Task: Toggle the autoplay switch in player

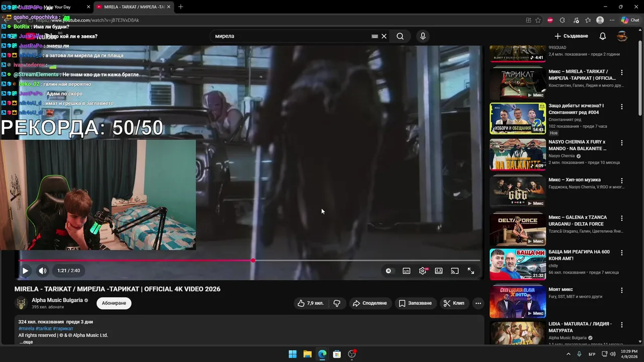Action: (x=388, y=270)
